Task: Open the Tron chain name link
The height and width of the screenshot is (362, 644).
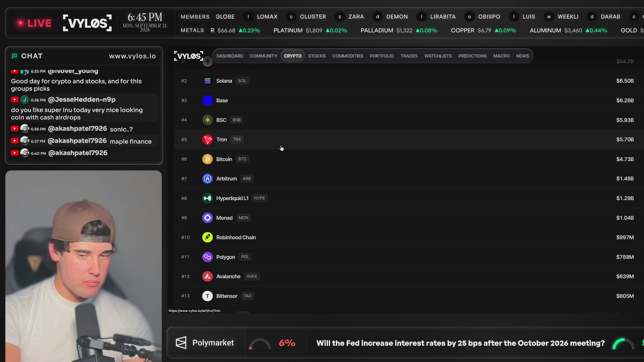Action: 222,139
